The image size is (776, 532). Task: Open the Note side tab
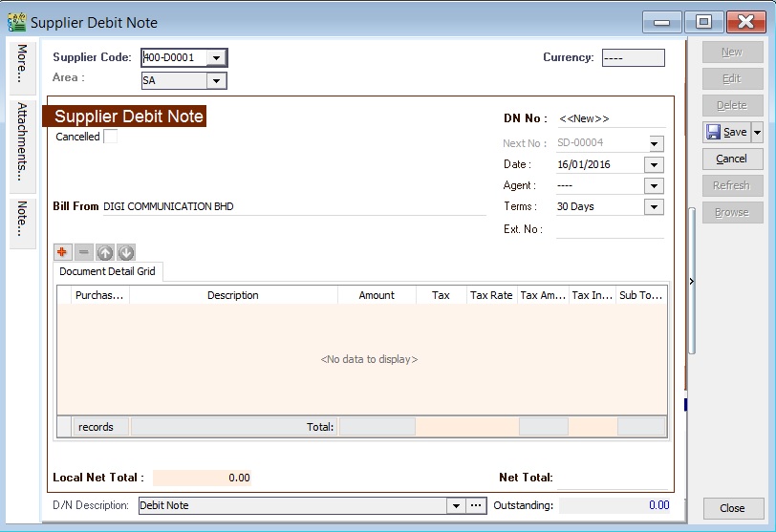[x=22, y=220]
